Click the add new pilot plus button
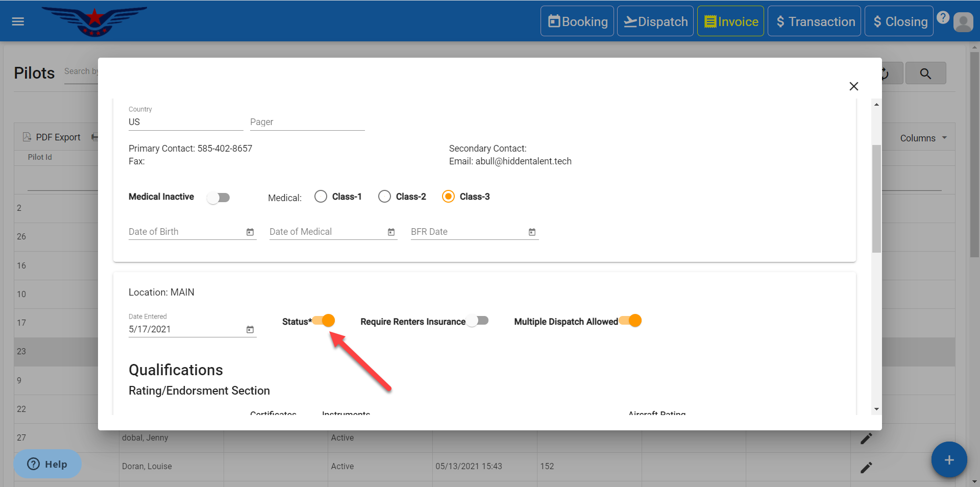The width and height of the screenshot is (980, 487). (x=948, y=459)
